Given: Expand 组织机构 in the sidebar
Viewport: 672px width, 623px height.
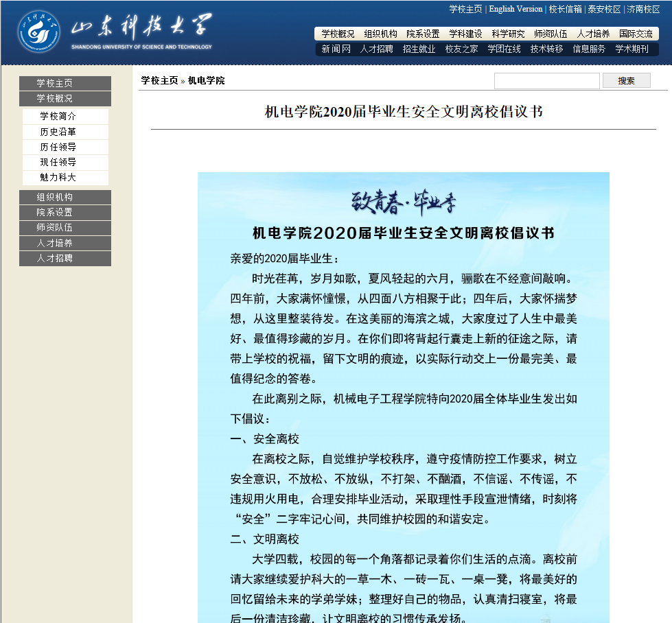Looking at the screenshot, I should (65, 197).
